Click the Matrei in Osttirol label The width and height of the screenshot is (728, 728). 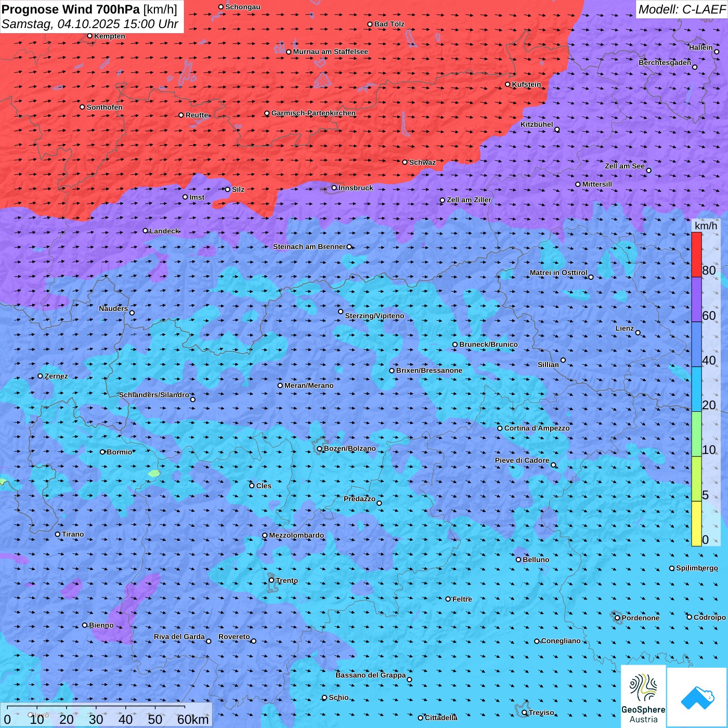coord(558,272)
